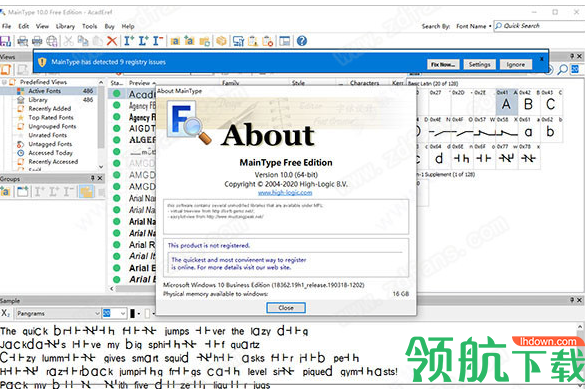This screenshot has width=585, height=389.
Task: Click the globe web export toolbar icon
Action: pos(52,41)
